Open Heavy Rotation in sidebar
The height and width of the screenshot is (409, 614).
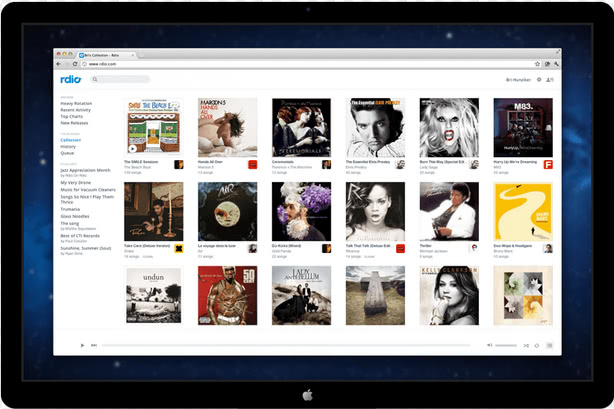(76, 103)
